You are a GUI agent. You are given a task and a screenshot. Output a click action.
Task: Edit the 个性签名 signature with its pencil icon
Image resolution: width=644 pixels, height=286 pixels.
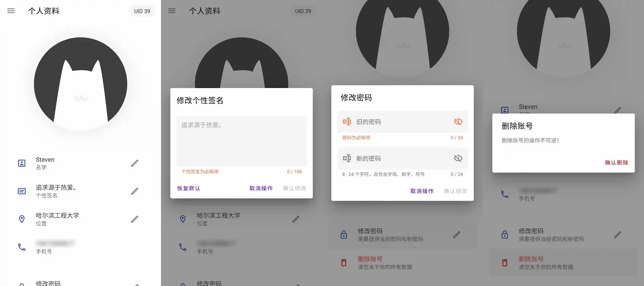tap(134, 191)
